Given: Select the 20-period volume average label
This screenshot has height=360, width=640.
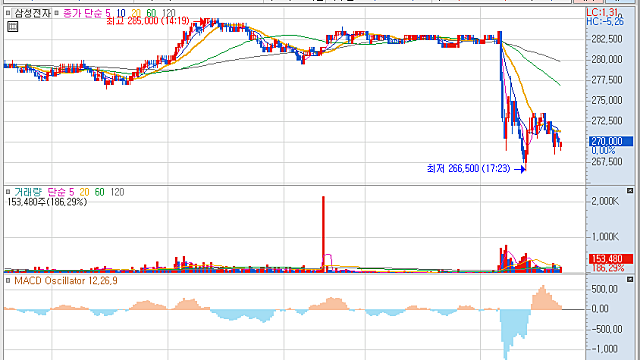Looking at the screenshot, I should (84, 192).
